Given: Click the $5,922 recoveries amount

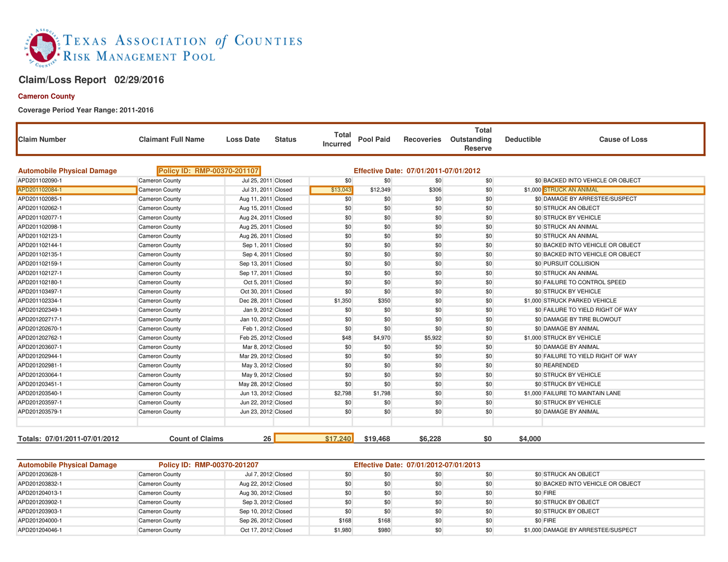Looking at the screenshot, I should (x=433, y=338).
